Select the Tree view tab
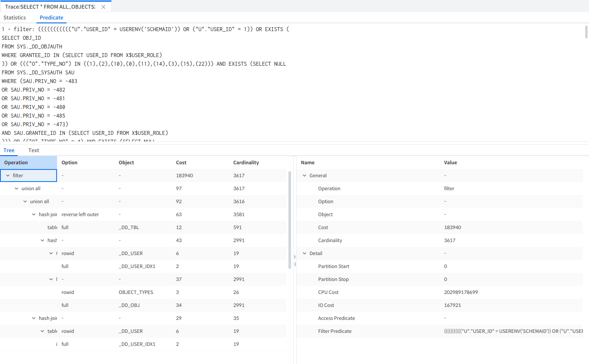589x364 pixels. [9, 150]
